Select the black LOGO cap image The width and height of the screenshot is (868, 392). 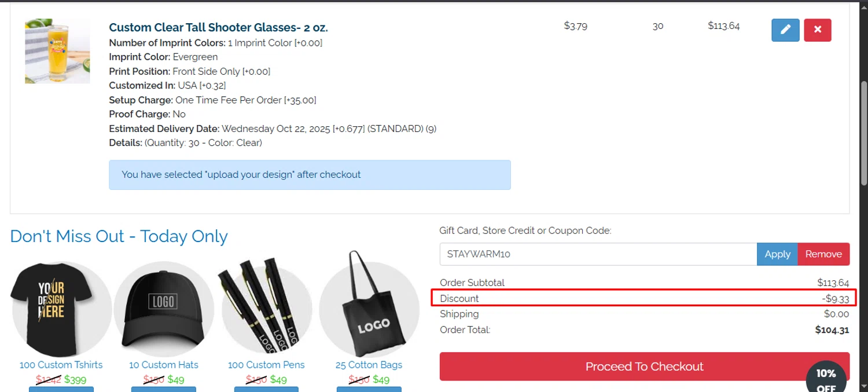pyautogui.click(x=164, y=309)
